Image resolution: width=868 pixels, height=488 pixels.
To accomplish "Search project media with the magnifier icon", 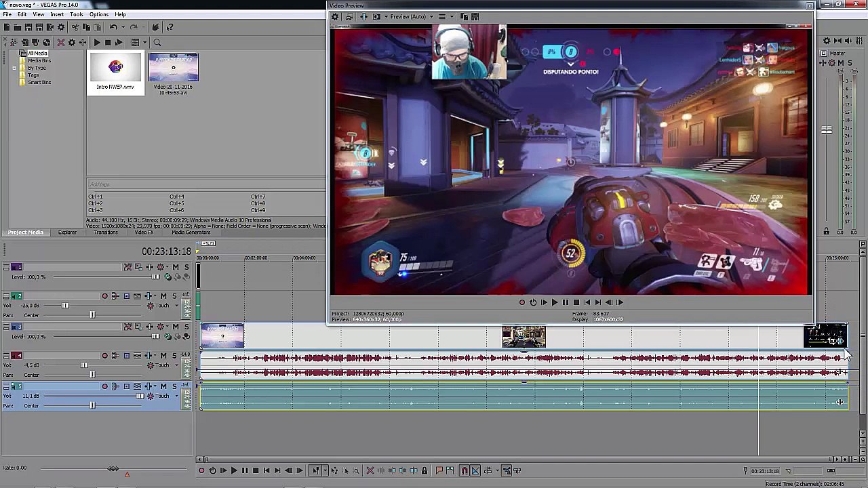I will pos(157,43).
